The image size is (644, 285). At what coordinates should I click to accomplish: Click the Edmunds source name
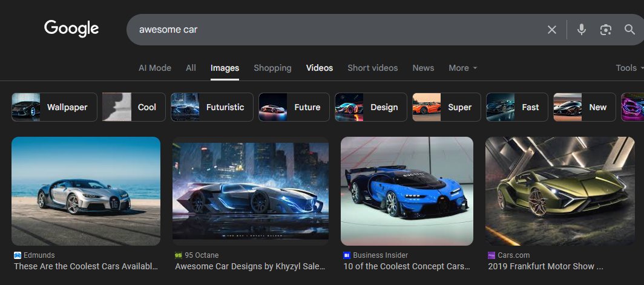pyautogui.click(x=39, y=255)
